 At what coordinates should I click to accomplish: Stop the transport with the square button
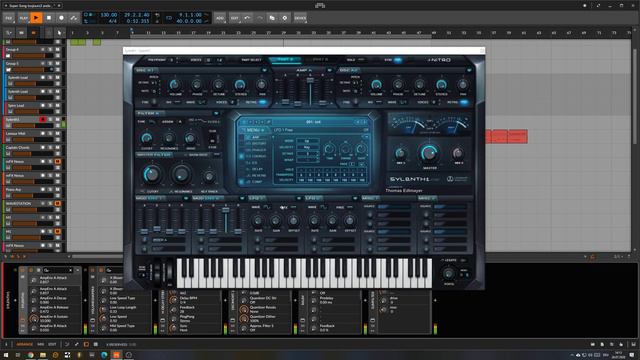pyautogui.click(x=49, y=18)
